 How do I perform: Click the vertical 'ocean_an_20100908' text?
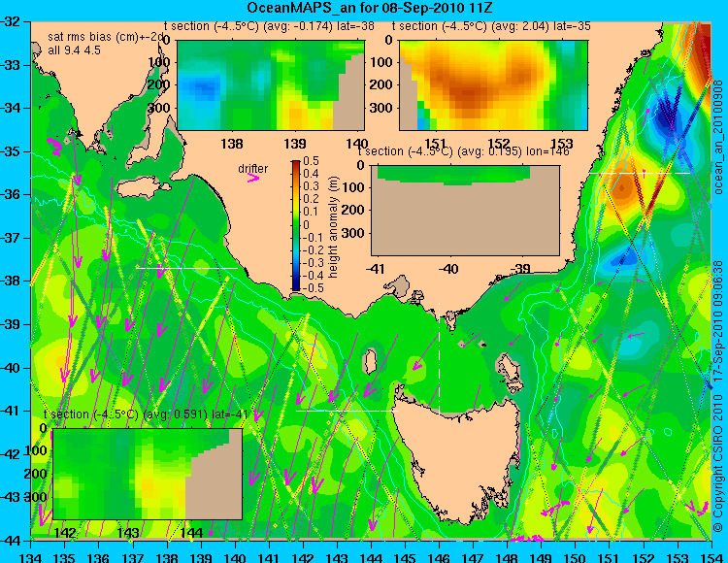(718, 138)
